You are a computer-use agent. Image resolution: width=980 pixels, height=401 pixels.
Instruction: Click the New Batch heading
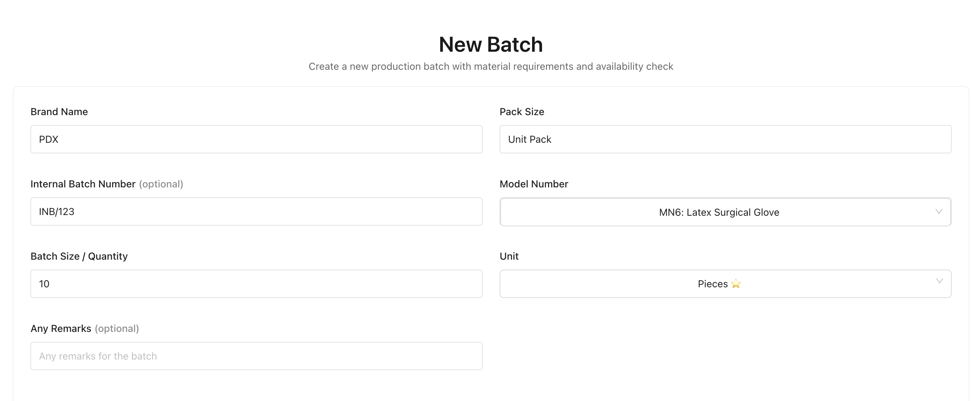490,44
